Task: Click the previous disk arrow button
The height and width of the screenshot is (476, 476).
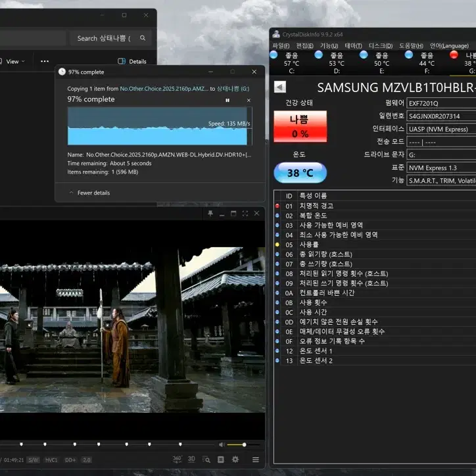Action: [x=280, y=87]
